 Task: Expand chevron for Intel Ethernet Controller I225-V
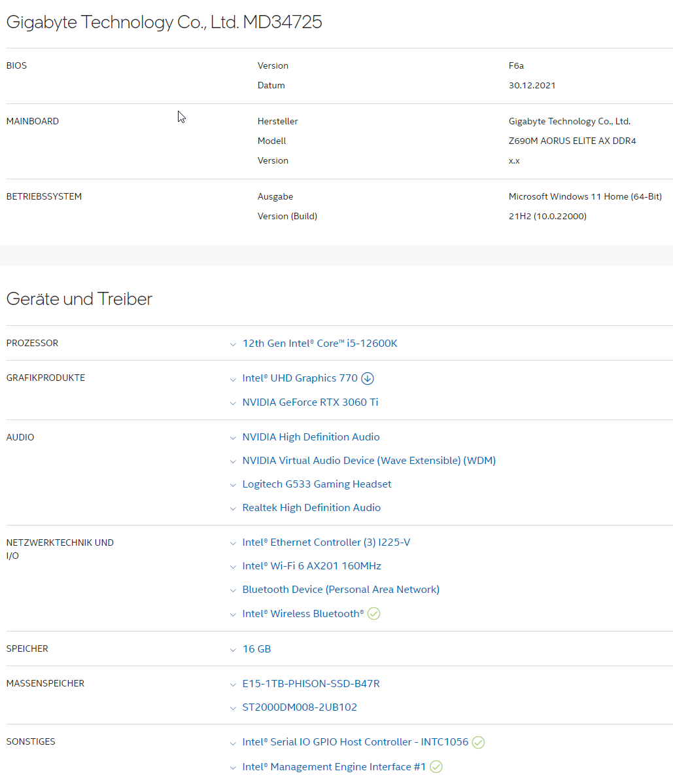click(x=233, y=544)
